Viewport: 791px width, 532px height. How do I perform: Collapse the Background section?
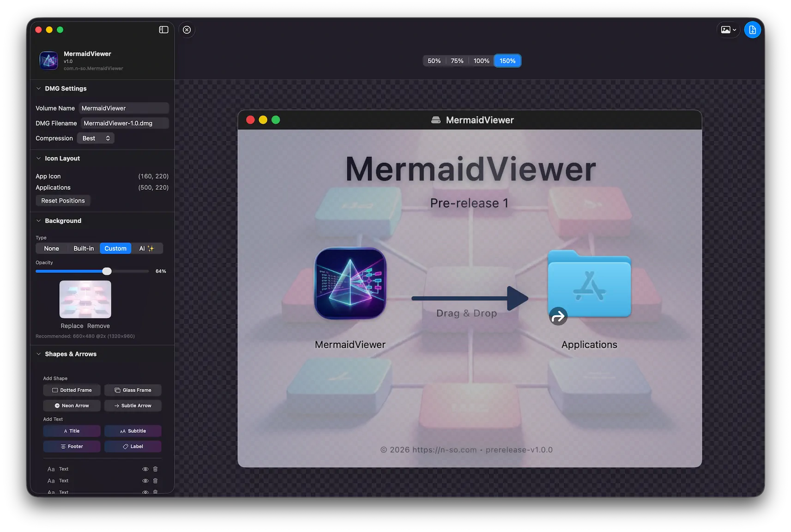point(39,220)
